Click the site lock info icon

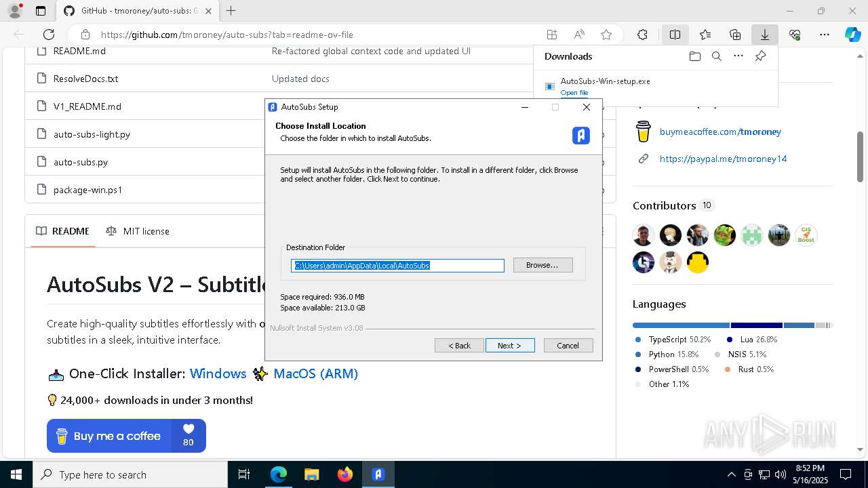(85, 35)
